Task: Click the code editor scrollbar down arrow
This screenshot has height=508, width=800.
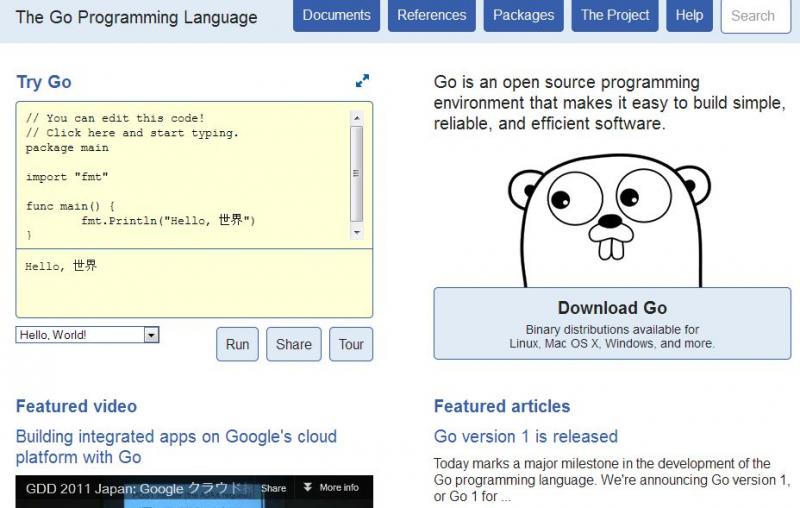Action: pos(357,233)
